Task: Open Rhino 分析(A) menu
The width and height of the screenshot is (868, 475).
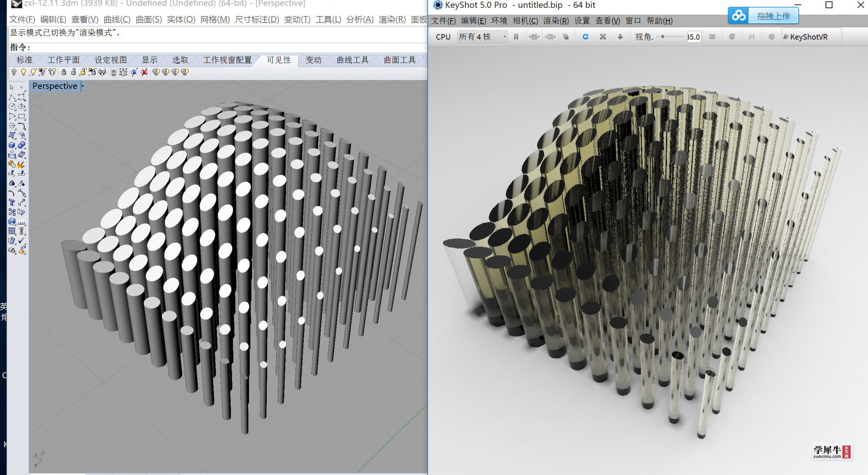Action: pyautogui.click(x=360, y=20)
